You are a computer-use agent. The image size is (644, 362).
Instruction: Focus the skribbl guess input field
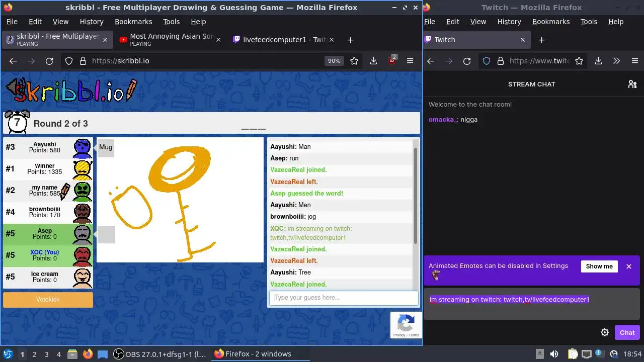click(344, 298)
